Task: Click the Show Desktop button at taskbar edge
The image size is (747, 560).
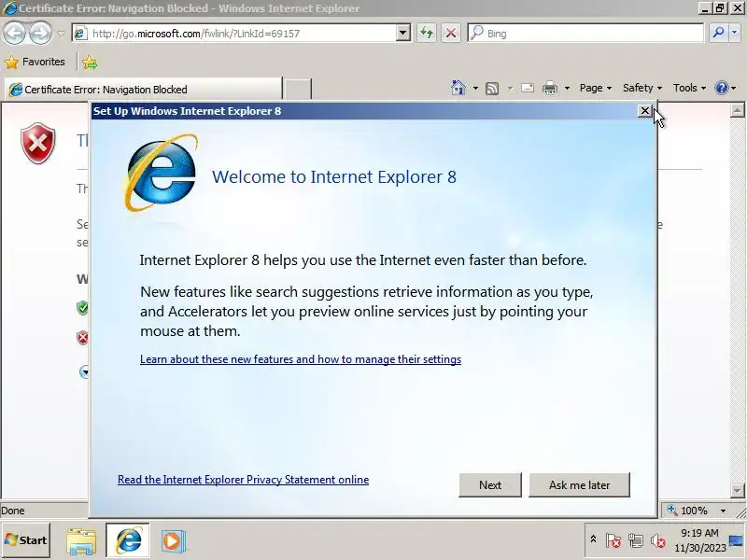Action: (738, 541)
